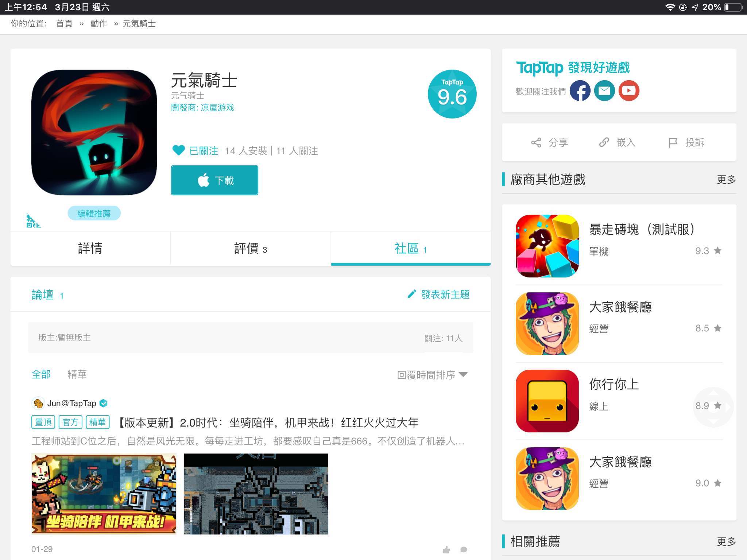This screenshot has width=747, height=560.
Task: Switch to the 詳情 tab
Action: point(90,249)
